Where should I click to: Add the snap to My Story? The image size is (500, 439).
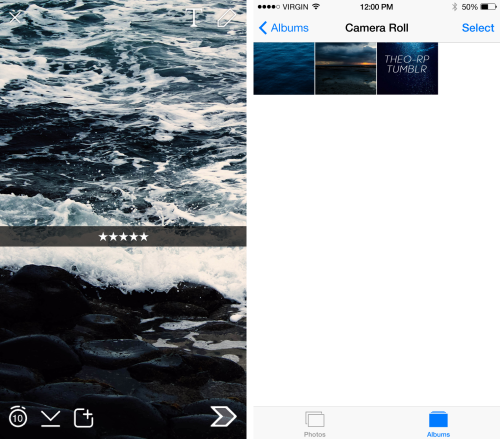pyautogui.click(x=83, y=418)
